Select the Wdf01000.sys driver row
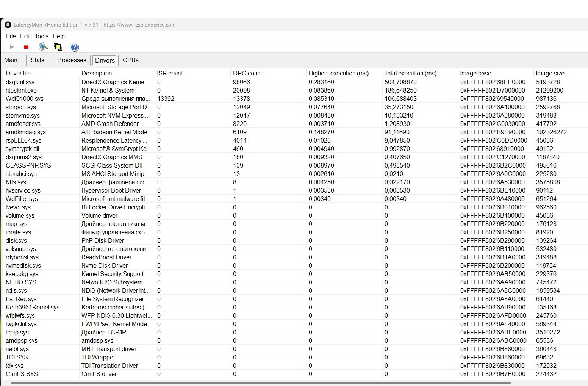 (x=296, y=99)
